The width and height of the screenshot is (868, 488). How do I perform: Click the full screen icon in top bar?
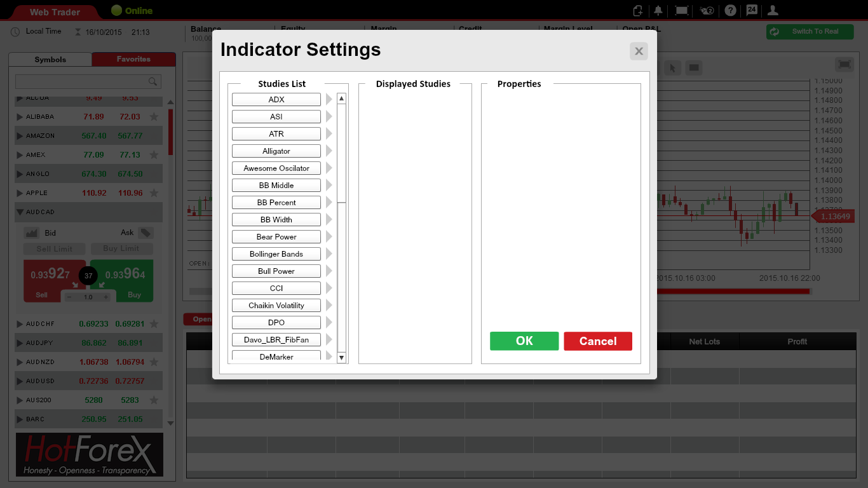point(682,10)
